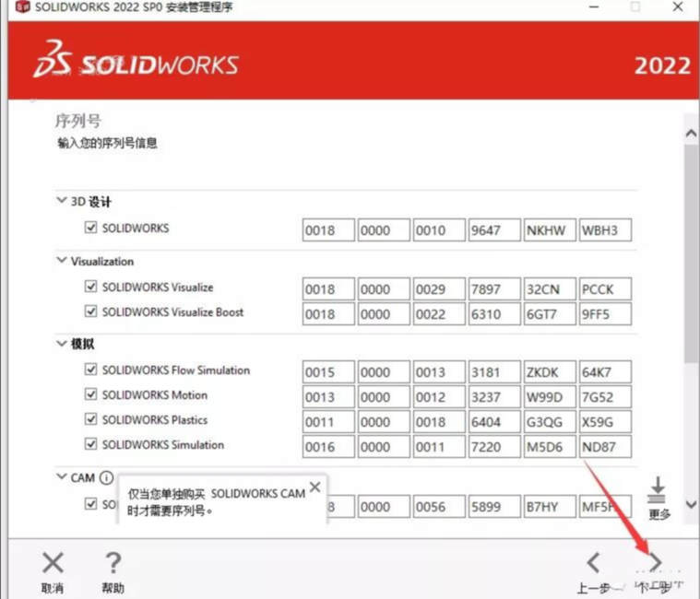Toggle the SOLIDWORKS Motion checkbox
The image size is (700, 599).
[90, 394]
